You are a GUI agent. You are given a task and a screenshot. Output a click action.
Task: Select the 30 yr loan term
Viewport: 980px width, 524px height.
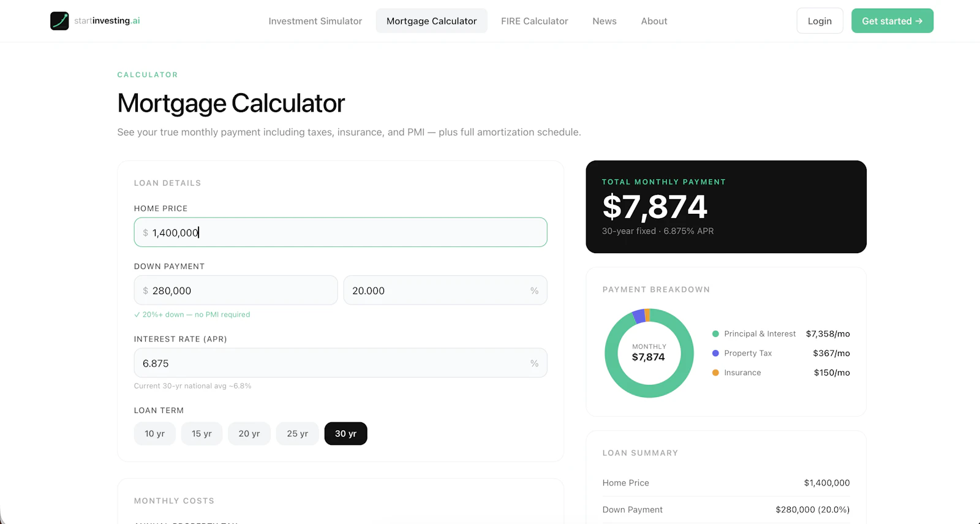point(345,433)
